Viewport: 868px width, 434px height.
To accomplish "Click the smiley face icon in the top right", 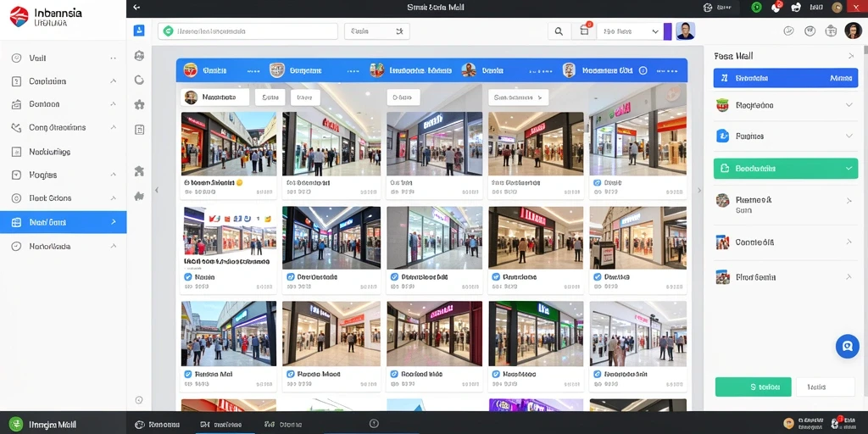I will point(789,31).
